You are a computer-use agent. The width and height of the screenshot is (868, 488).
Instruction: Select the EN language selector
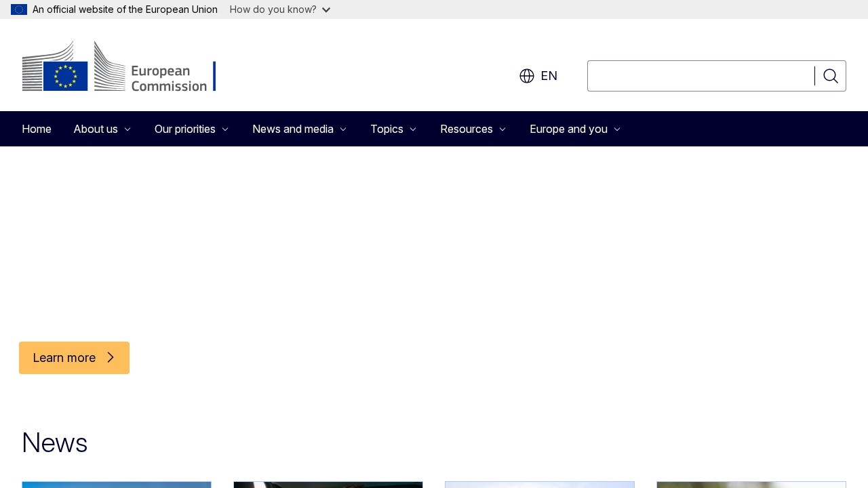pos(549,76)
